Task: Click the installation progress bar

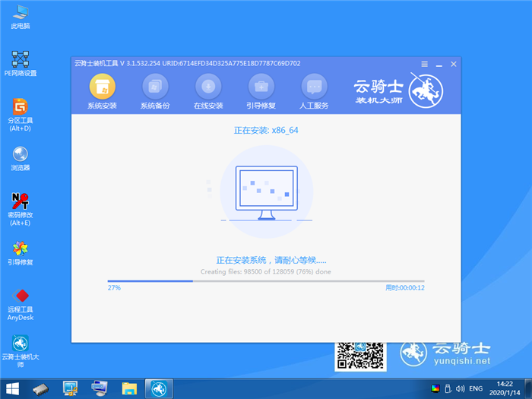Action: click(266, 281)
